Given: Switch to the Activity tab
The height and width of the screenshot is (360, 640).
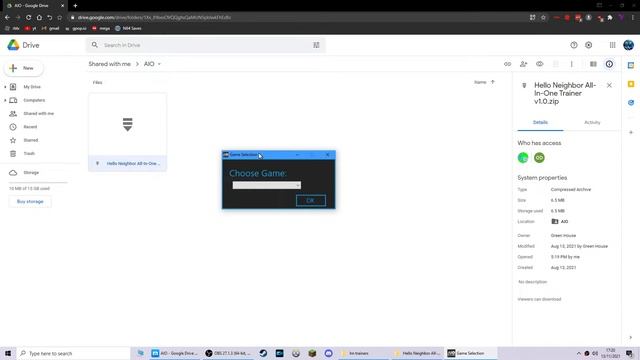Looking at the screenshot, I should tap(592, 122).
